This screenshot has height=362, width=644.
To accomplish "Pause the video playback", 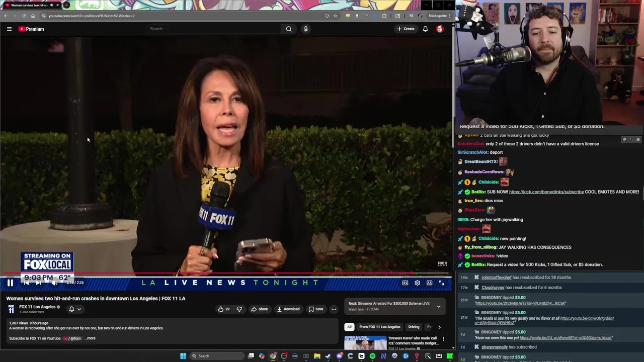I will [x=10, y=283].
